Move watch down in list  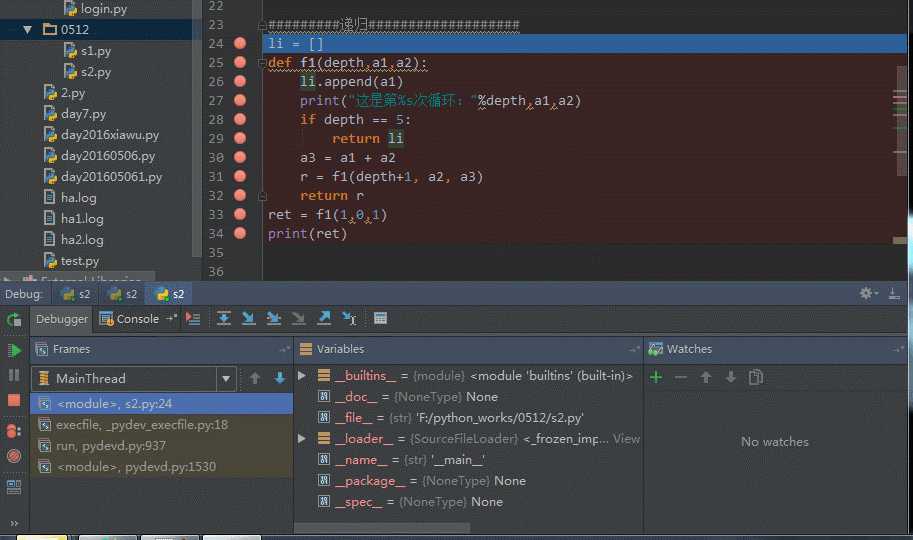tap(731, 377)
